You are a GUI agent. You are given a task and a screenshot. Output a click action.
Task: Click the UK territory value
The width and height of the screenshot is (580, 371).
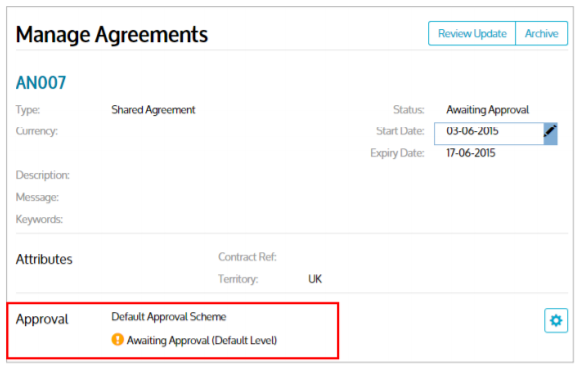(x=315, y=279)
